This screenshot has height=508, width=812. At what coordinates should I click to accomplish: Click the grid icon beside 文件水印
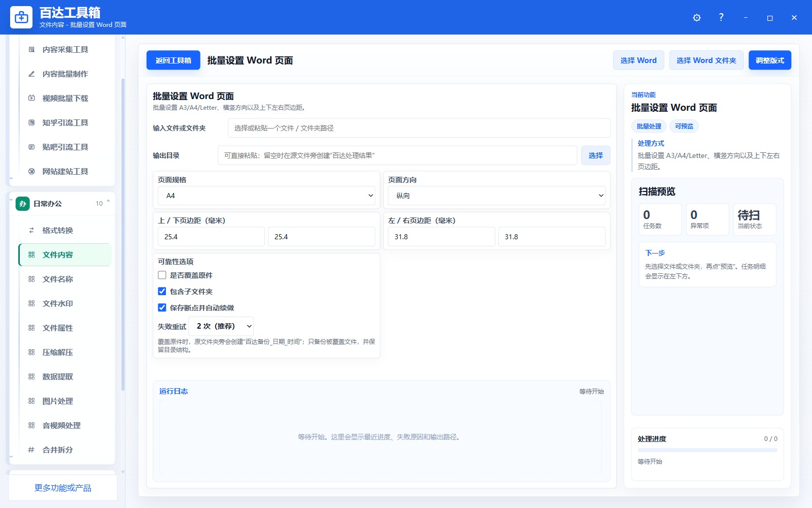[x=31, y=304]
